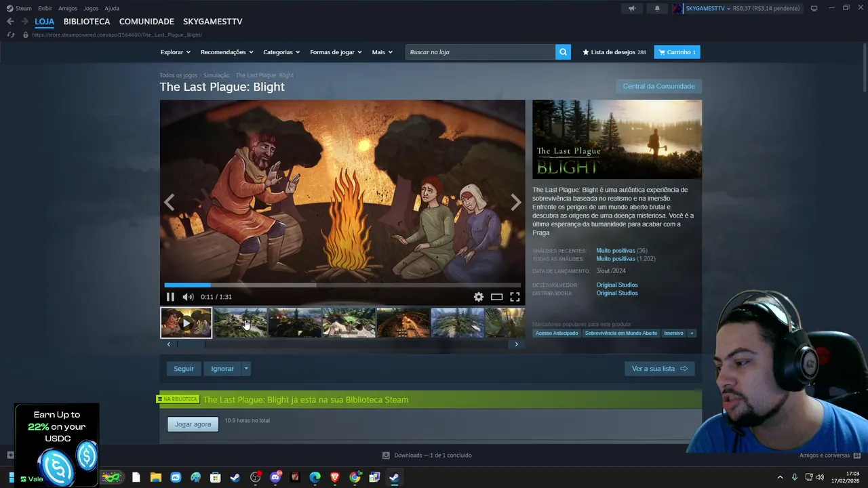Screen dimensions: 868x488
Task: Open the Amigos menu
Action: (x=68, y=8)
